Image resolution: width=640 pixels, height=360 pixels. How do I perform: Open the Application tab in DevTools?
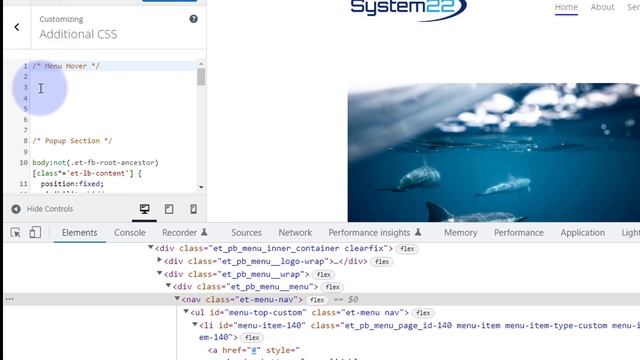pyautogui.click(x=582, y=233)
